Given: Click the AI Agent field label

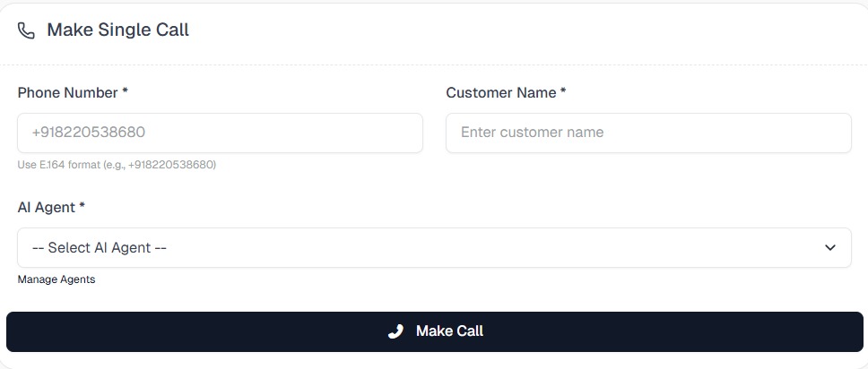Looking at the screenshot, I should 47,207.
